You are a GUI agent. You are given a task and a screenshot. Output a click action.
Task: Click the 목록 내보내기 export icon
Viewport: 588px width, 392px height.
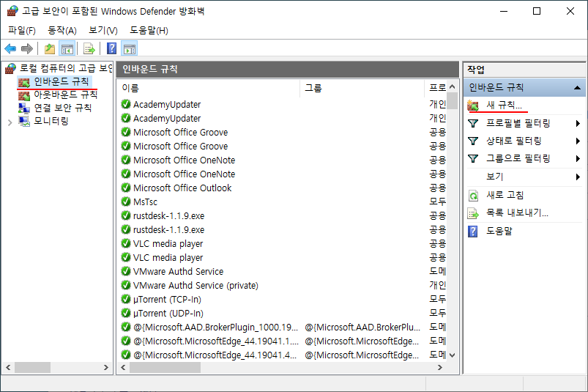click(473, 213)
